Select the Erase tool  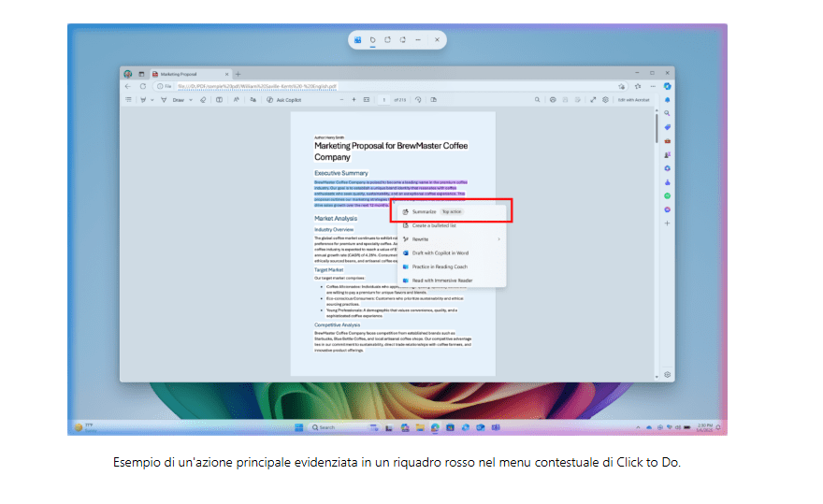(x=203, y=100)
